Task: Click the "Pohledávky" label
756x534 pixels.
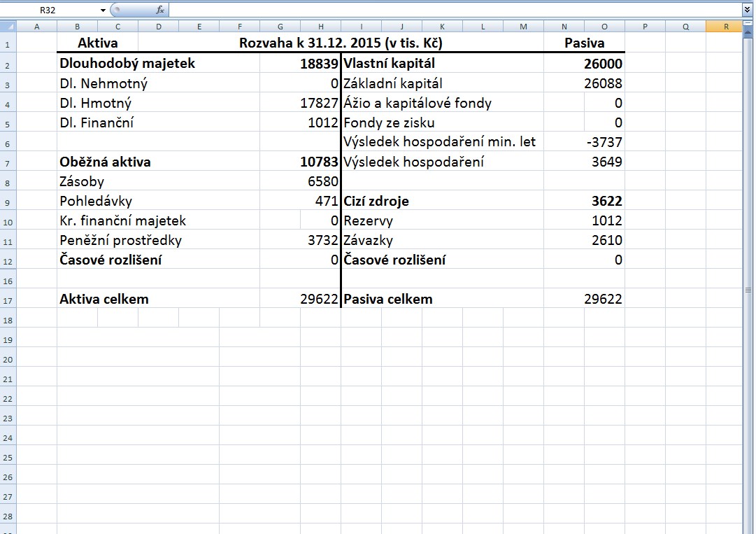Action: point(96,201)
